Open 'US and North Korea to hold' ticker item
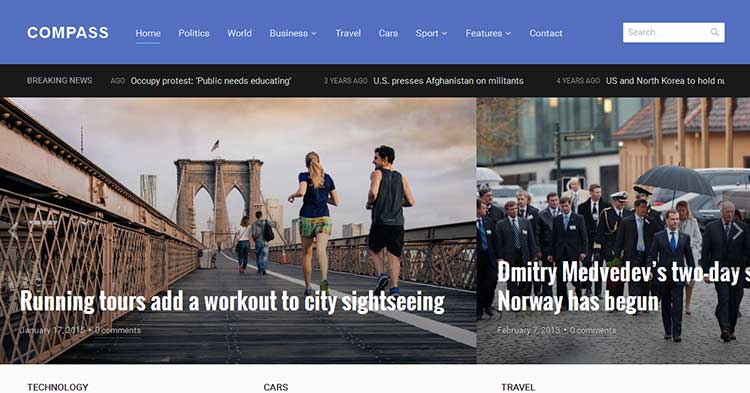Screen dimensions: 750x393 [x=665, y=81]
